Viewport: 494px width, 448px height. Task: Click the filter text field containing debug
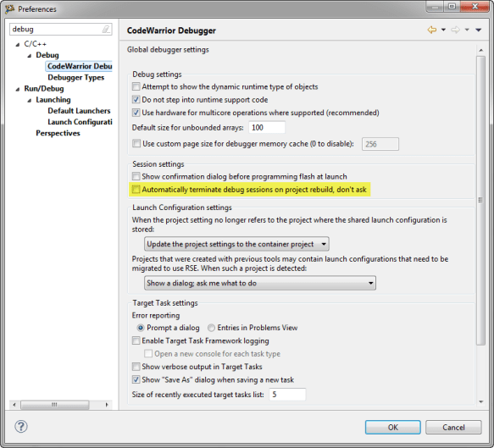[61, 30]
